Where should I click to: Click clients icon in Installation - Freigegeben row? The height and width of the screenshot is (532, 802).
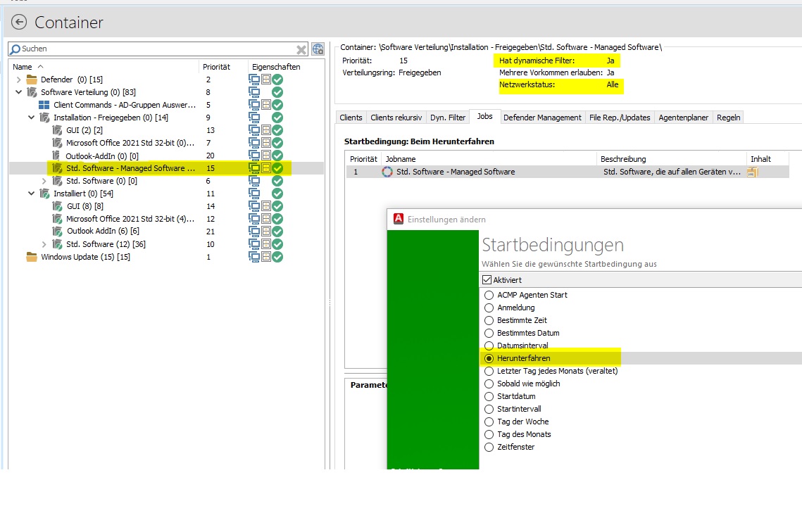(x=254, y=117)
